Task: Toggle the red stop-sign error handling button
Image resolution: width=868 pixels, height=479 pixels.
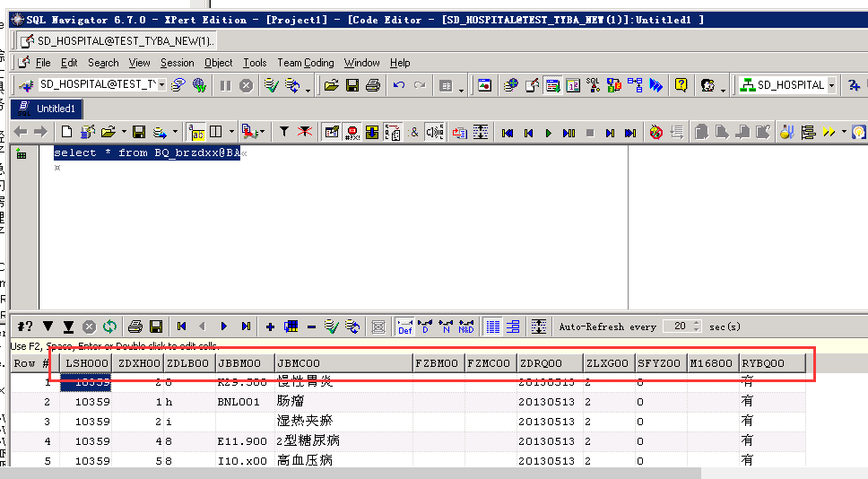Action: 352,133
